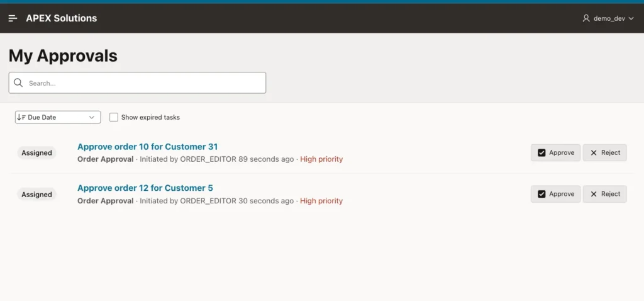The width and height of the screenshot is (644, 301).
Task: Click the magnifier icon in search box
Action: pos(18,82)
